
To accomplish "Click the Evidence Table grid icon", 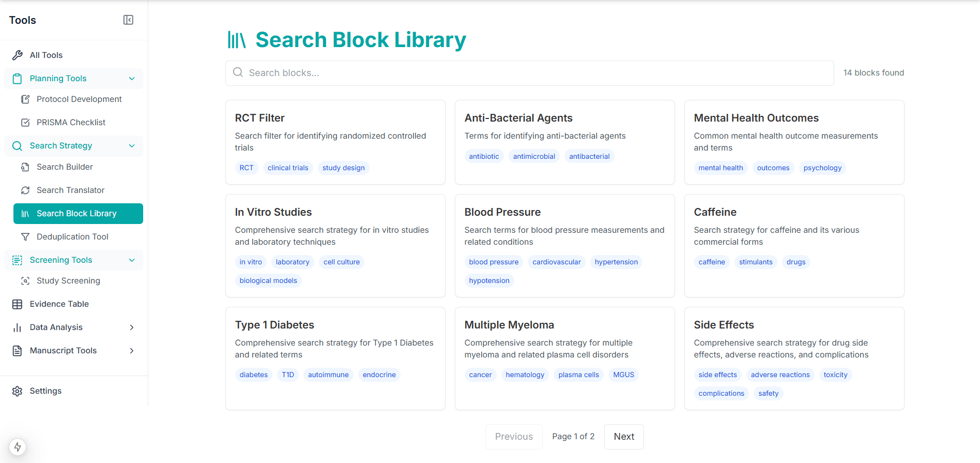I will point(18,304).
